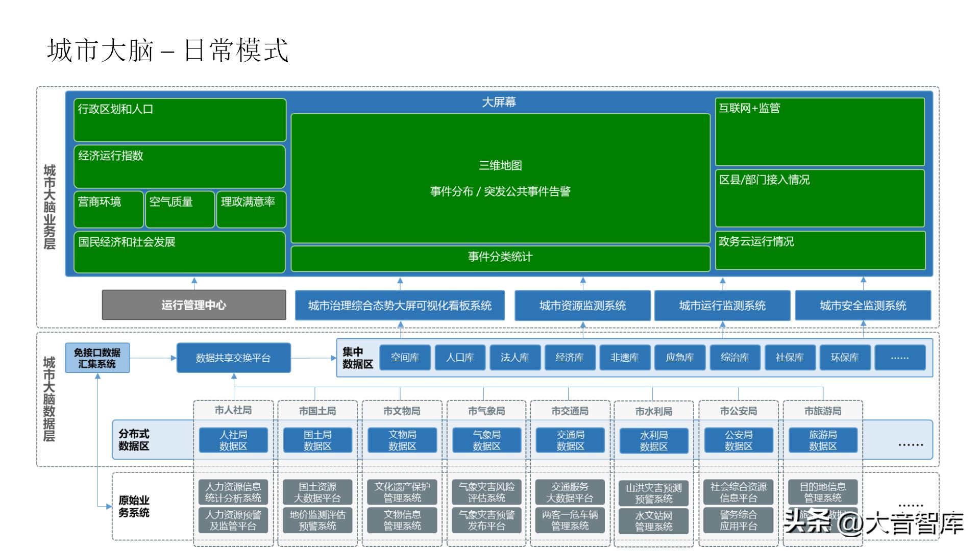
Task: Select the 市气象局 column header
Action: pos(486,411)
